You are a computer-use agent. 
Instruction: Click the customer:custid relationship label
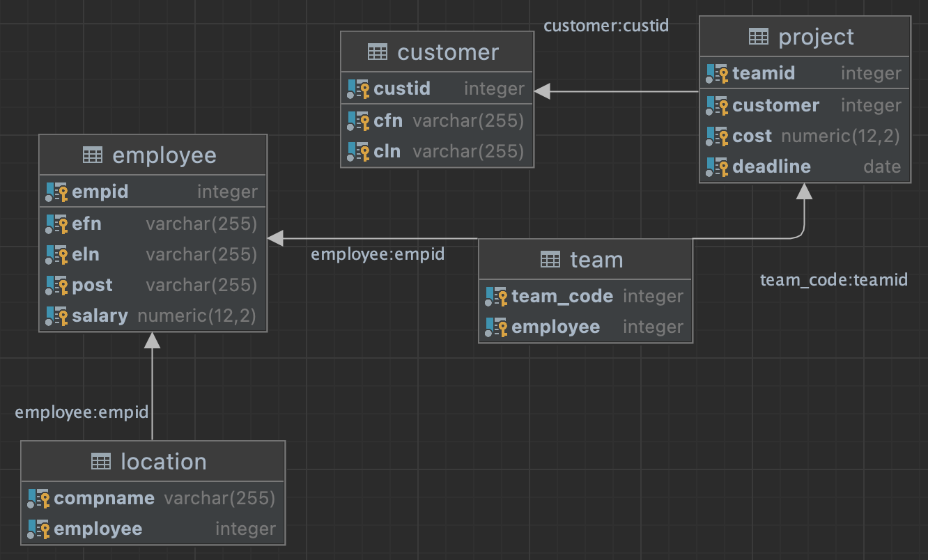click(606, 26)
